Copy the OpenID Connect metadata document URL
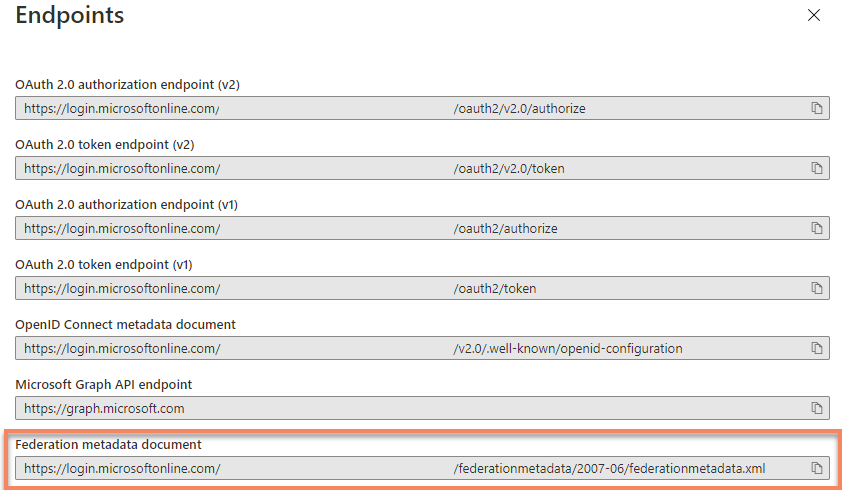 (x=816, y=348)
